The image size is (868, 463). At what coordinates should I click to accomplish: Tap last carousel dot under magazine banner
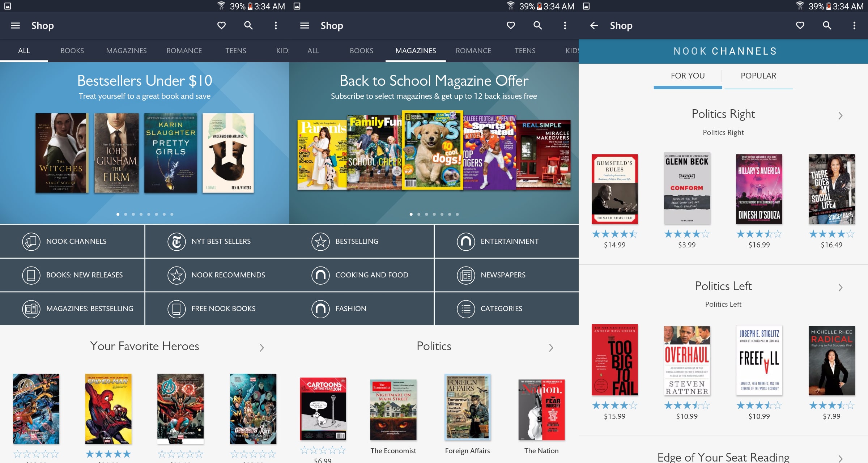[x=457, y=214]
